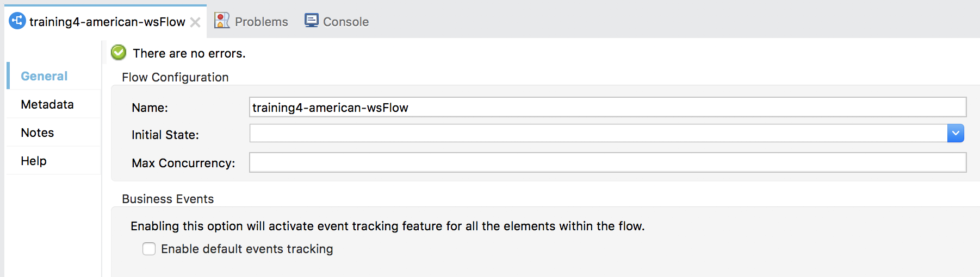Screen dimensions: 980x277
Task: Open the Initial State dropdown arrow
Action: [x=956, y=133]
